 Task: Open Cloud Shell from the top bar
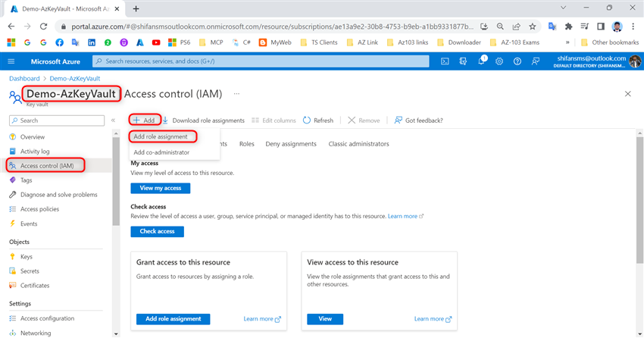pos(445,61)
